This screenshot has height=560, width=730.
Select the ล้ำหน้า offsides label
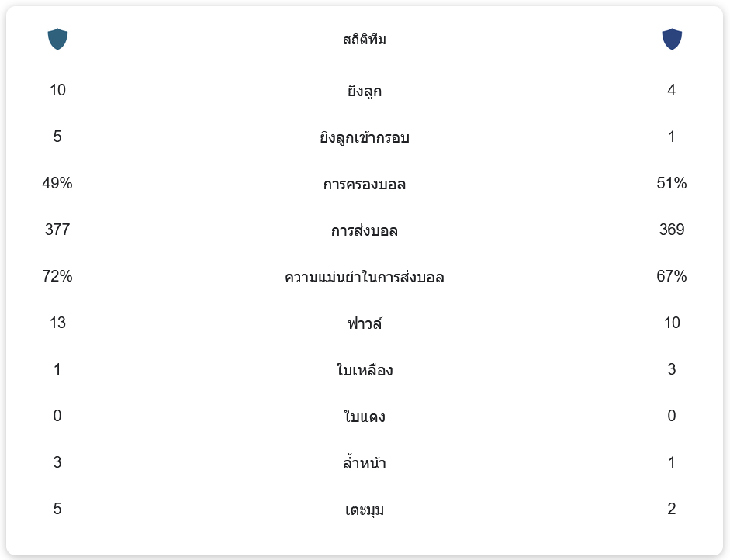pos(365,463)
